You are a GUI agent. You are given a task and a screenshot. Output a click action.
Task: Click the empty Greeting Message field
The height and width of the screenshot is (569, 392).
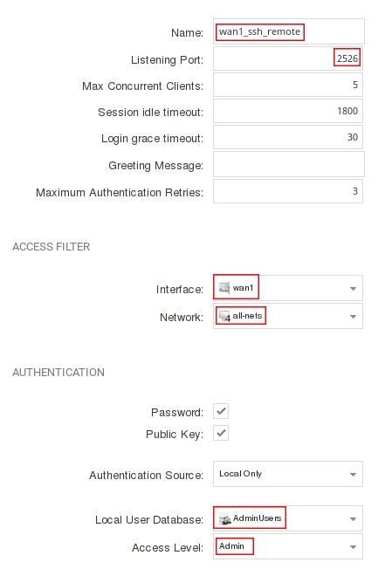(x=289, y=164)
